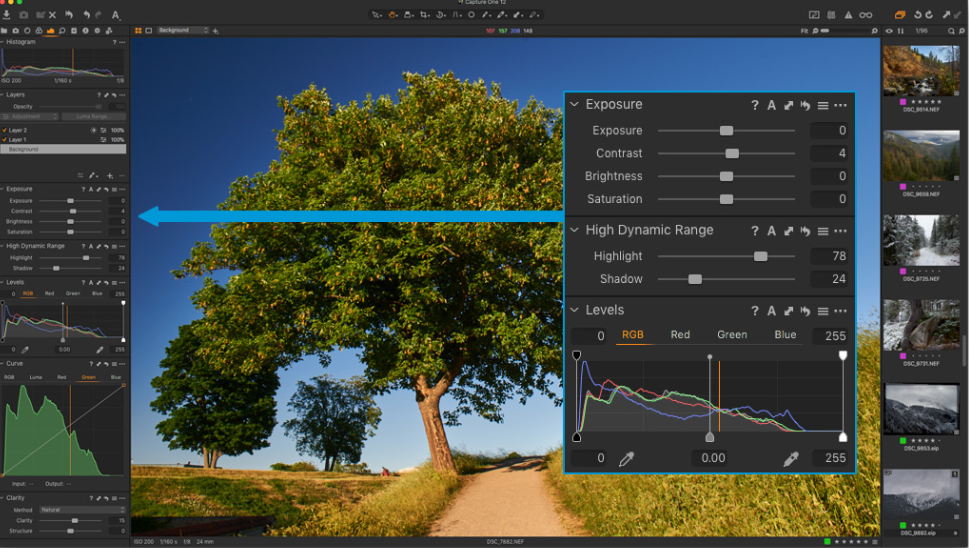Select thumbnail DSC_9853.eip
The height and width of the screenshot is (548, 969).
(921, 409)
